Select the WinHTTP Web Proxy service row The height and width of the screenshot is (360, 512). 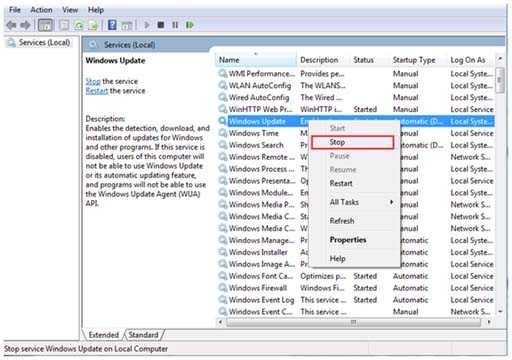click(x=356, y=109)
